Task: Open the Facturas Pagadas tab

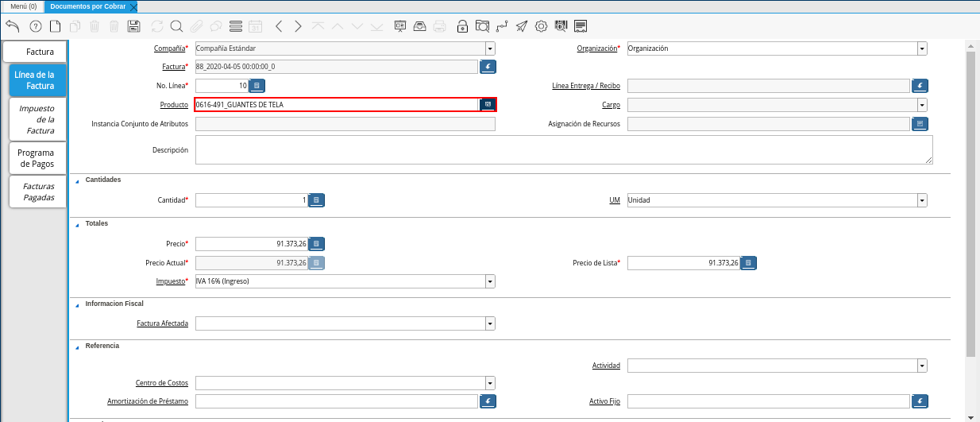Action: point(37,192)
